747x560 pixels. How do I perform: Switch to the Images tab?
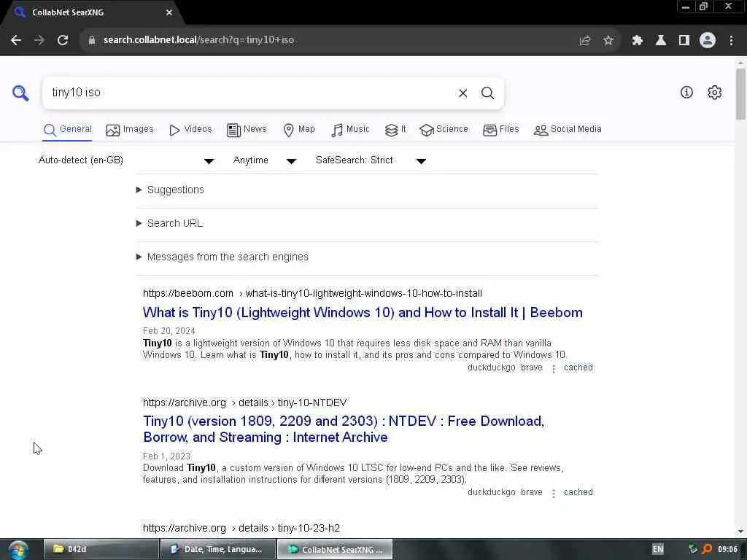(x=130, y=130)
